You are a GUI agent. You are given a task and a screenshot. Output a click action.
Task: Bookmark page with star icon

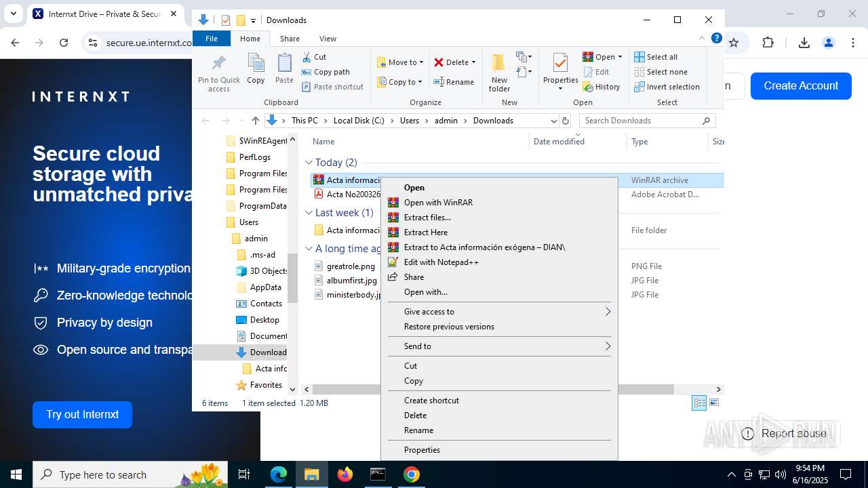coord(734,43)
